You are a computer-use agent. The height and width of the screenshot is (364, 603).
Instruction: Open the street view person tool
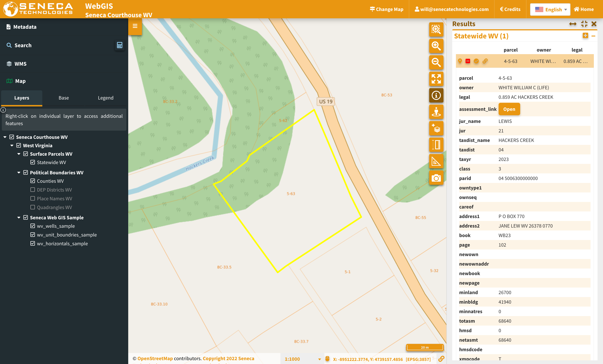pyautogui.click(x=436, y=112)
